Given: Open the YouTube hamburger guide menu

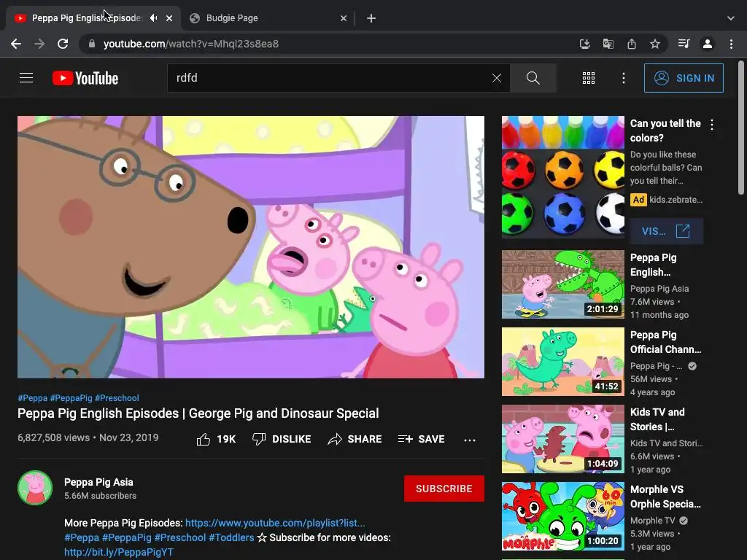Looking at the screenshot, I should tap(26, 77).
